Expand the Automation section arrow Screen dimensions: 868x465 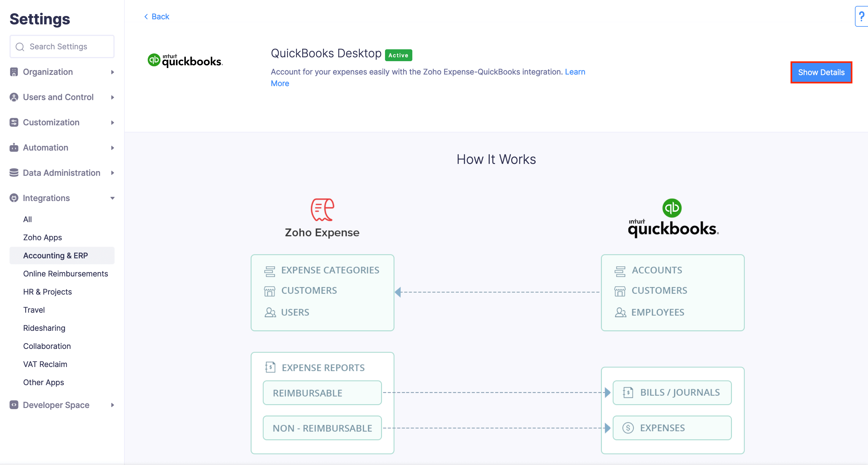tap(113, 148)
